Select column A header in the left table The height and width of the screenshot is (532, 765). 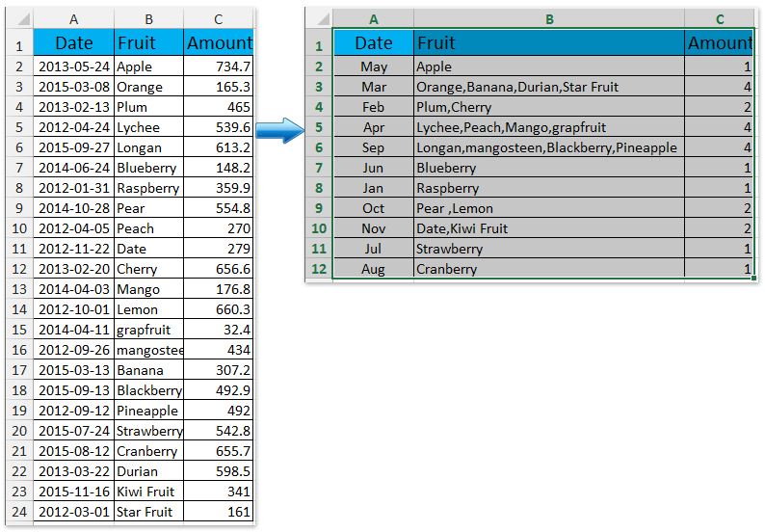[x=73, y=18]
